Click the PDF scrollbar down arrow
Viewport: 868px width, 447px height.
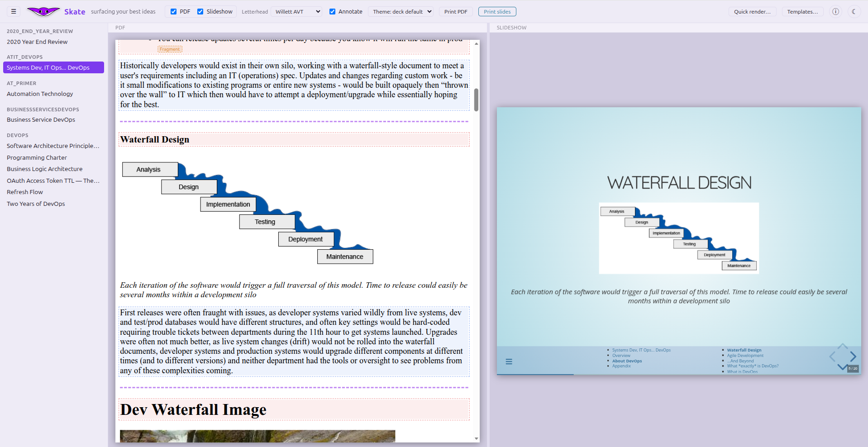(476, 438)
